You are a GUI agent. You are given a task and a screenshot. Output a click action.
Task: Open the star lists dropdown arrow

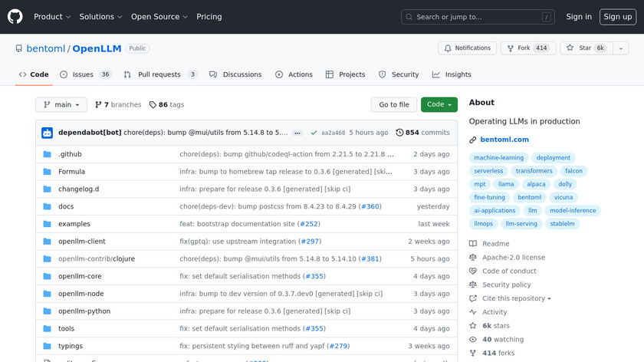click(x=620, y=48)
